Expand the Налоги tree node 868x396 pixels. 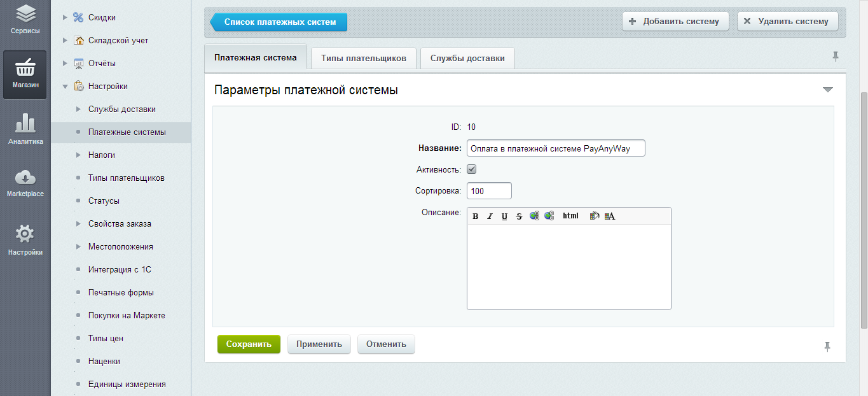point(78,155)
